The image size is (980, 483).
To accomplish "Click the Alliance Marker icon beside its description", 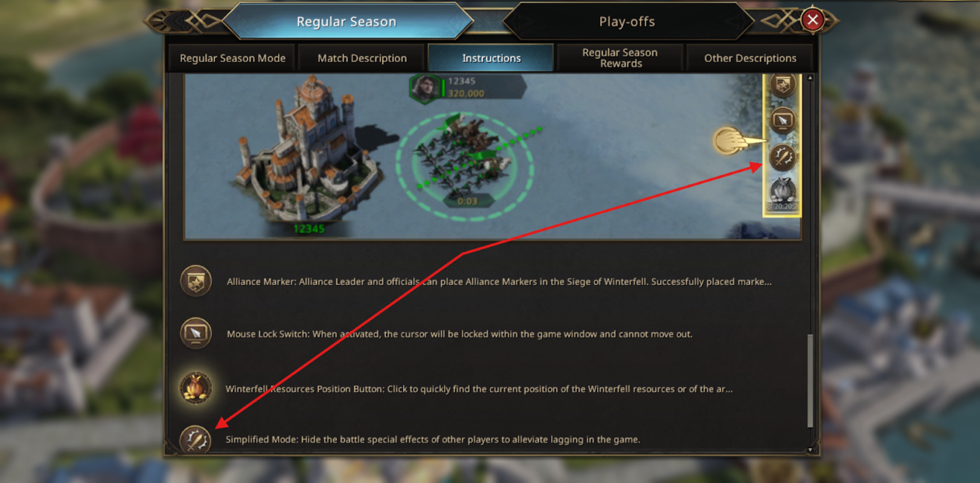I will [x=196, y=281].
